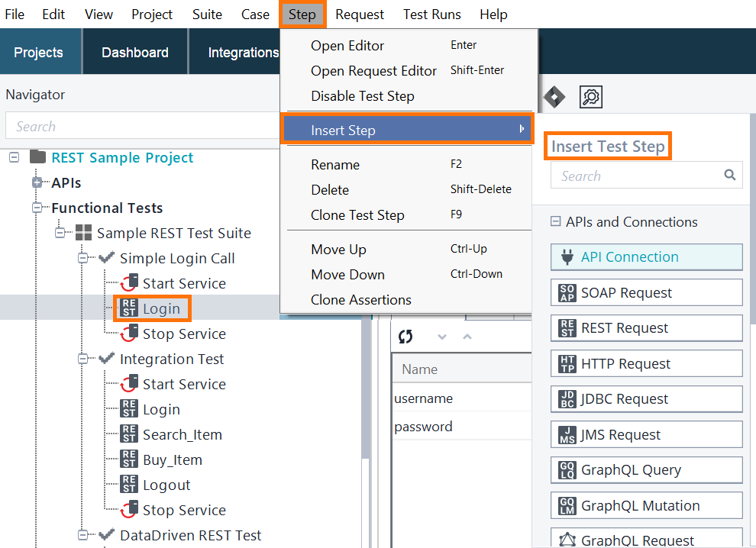
Task: Click the SOAP Request button
Action: 646,292
